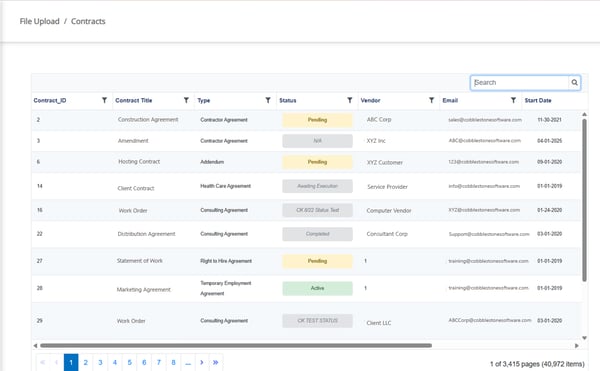The image size is (600, 371).
Task: Go to page 8
Action: (173, 362)
